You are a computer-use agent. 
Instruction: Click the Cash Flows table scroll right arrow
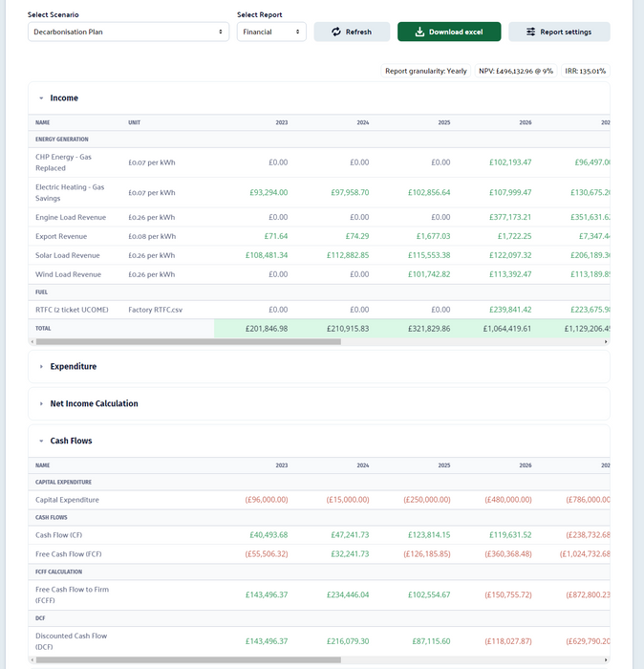pos(606,660)
